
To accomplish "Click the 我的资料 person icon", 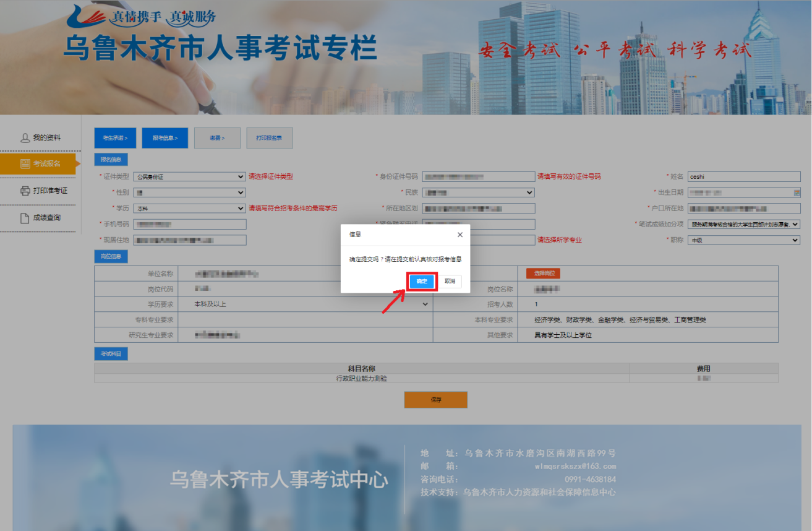I will [x=25, y=138].
